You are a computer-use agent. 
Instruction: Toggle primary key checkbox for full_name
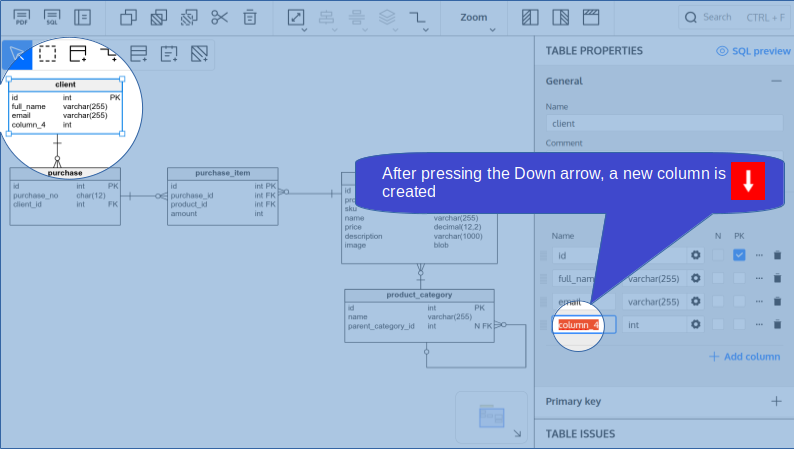tap(739, 278)
